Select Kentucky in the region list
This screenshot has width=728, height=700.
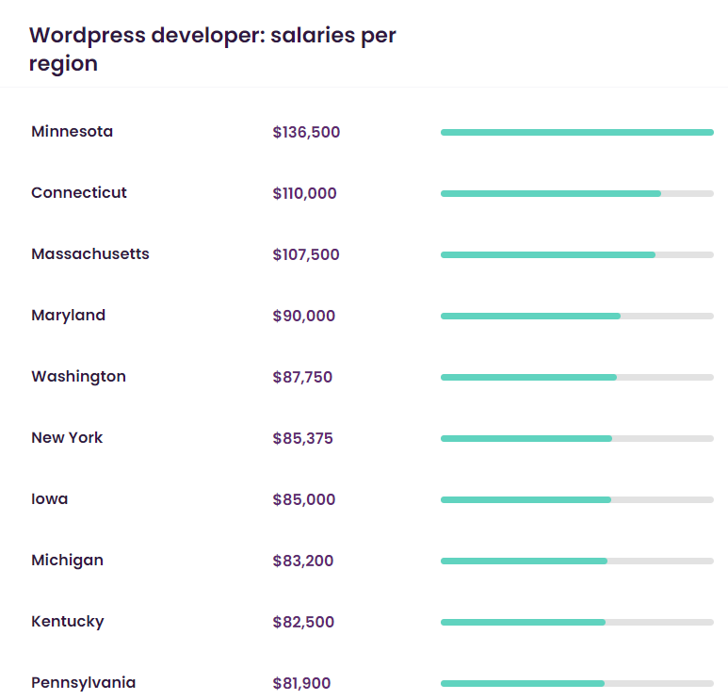(x=67, y=622)
